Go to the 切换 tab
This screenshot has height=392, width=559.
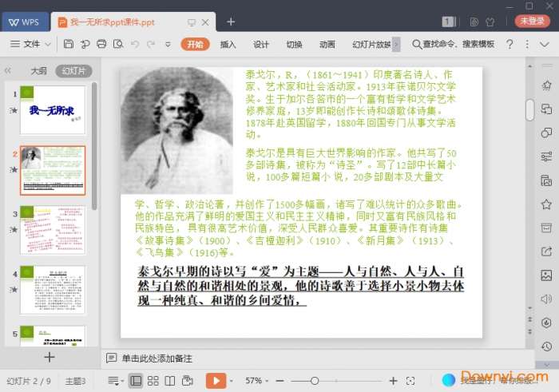[x=294, y=44]
